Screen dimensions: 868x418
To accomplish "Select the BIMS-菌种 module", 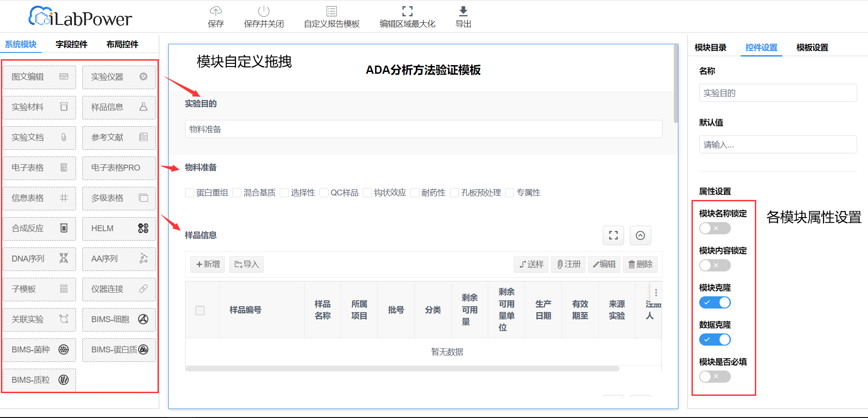I will [x=40, y=350].
